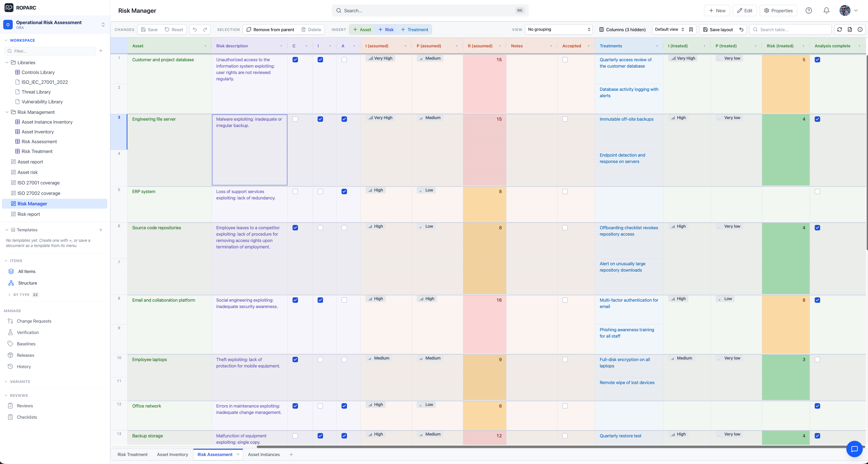
Task: Open Treatments column header menu arrow
Action: [657, 46]
